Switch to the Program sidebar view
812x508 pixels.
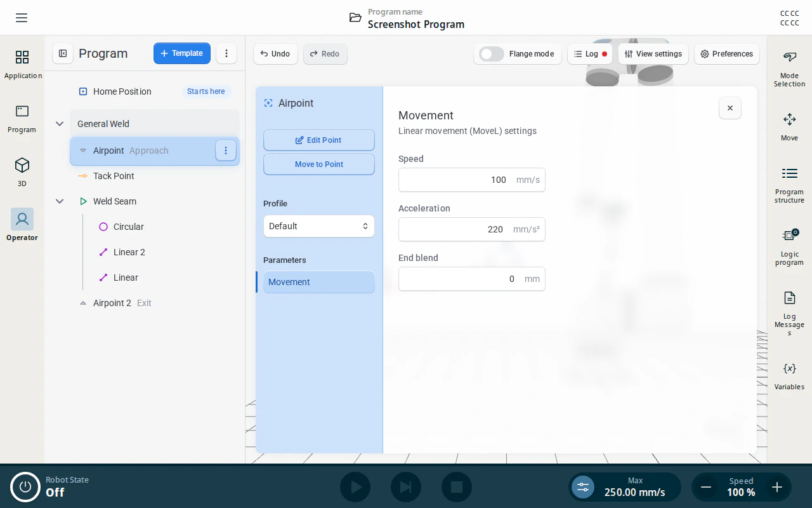tap(22, 119)
